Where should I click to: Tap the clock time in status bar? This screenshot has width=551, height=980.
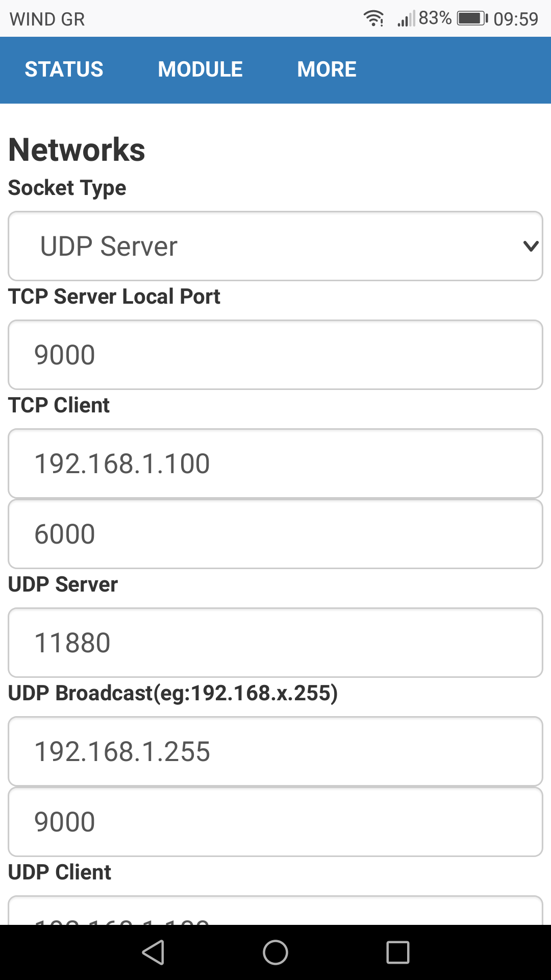click(x=516, y=19)
